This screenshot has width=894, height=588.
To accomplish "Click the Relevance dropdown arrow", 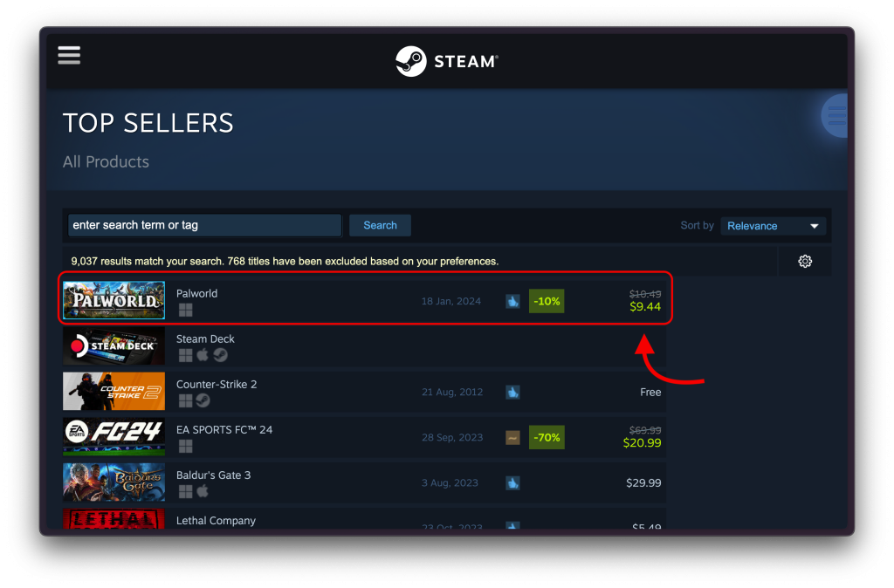I will 815,226.
